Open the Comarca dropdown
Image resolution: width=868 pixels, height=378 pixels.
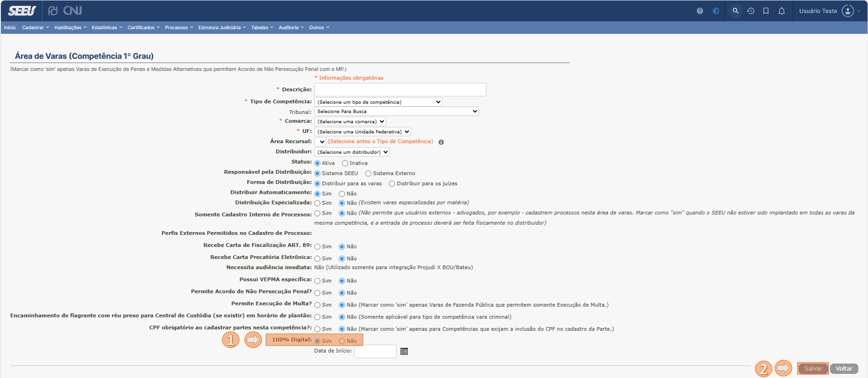click(x=350, y=121)
